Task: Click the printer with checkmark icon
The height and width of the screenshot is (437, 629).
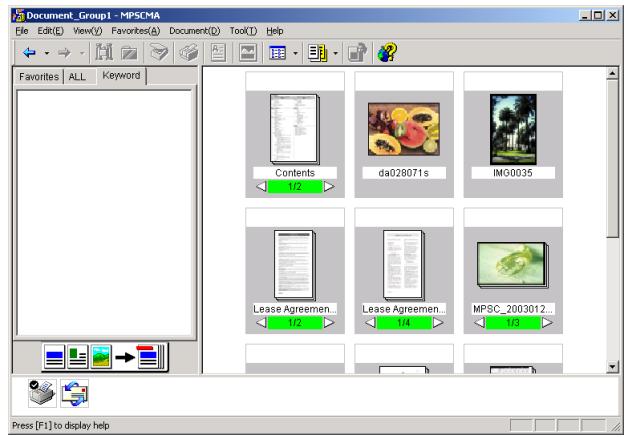Action: coord(42,393)
